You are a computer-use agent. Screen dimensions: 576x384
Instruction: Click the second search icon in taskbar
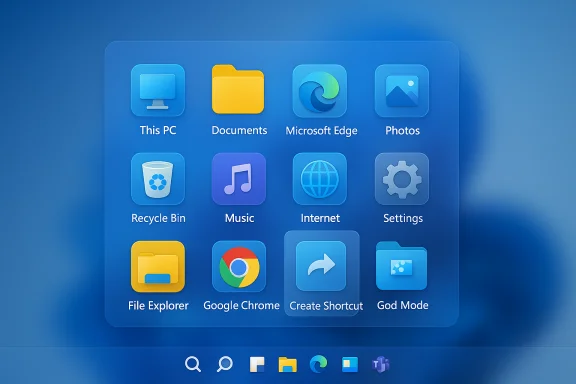(225, 364)
